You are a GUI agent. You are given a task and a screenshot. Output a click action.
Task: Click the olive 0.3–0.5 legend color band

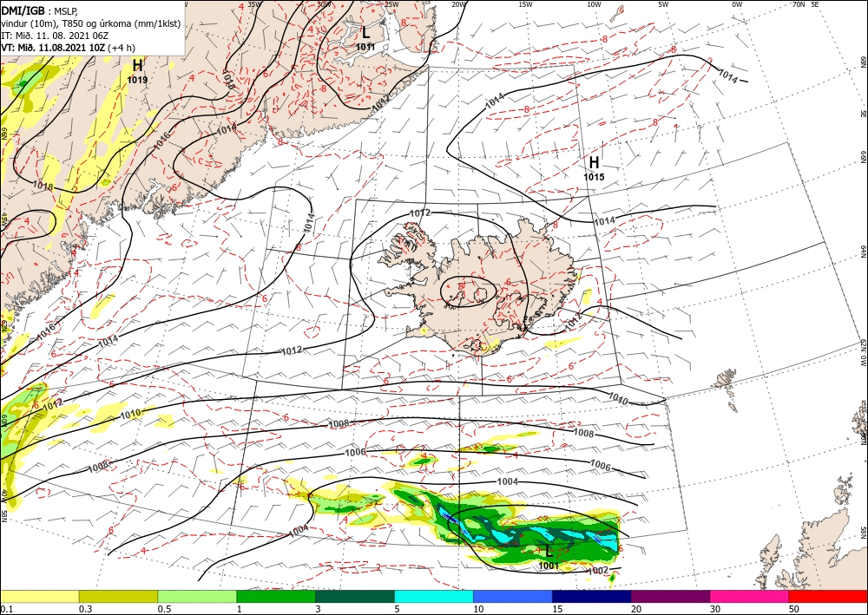pos(118,596)
